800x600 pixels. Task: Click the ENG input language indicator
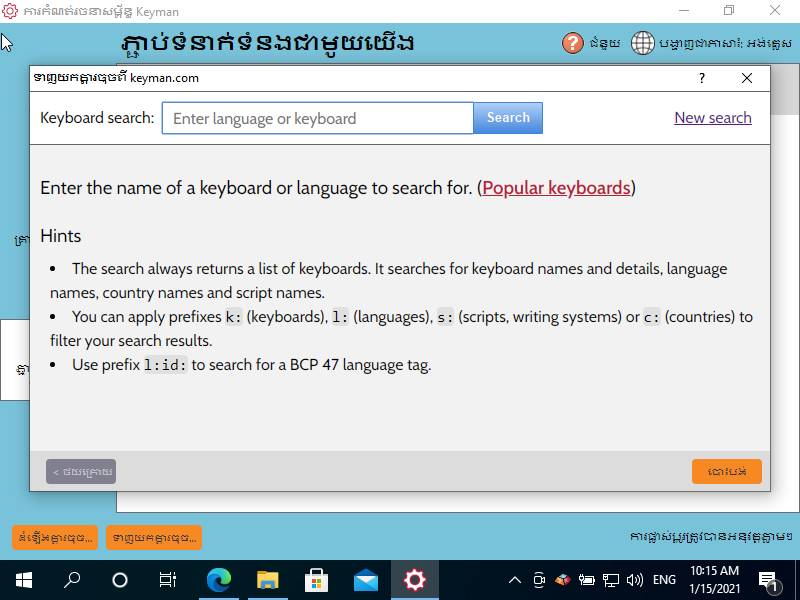tap(664, 580)
